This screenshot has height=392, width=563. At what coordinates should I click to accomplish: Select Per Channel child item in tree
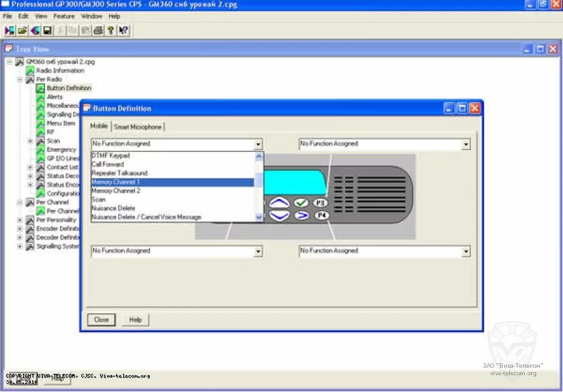click(x=63, y=211)
